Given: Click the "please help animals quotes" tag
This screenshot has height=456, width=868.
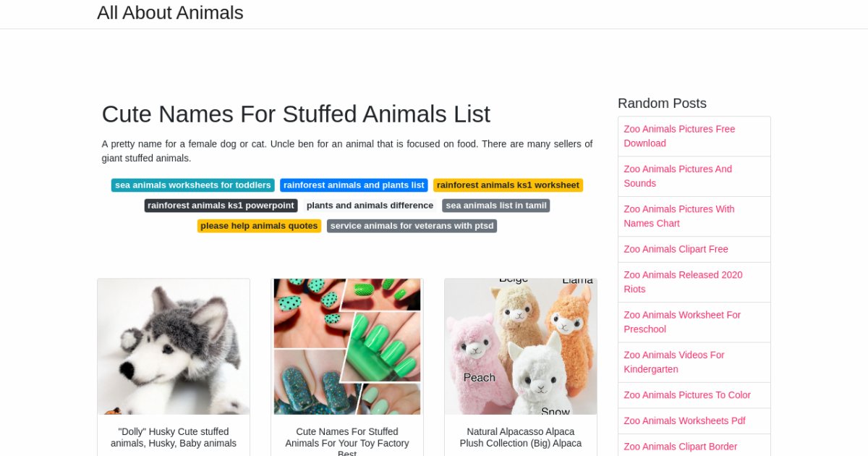Looking at the screenshot, I should click(259, 225).
